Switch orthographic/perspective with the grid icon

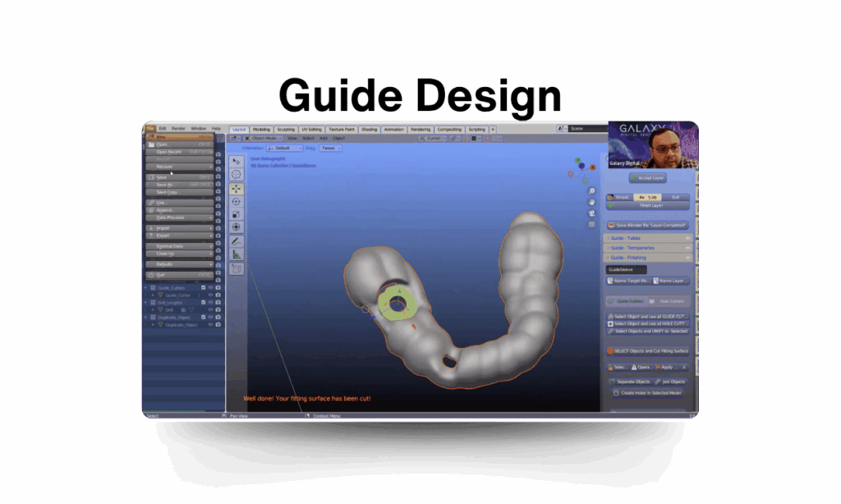point(591,224)
